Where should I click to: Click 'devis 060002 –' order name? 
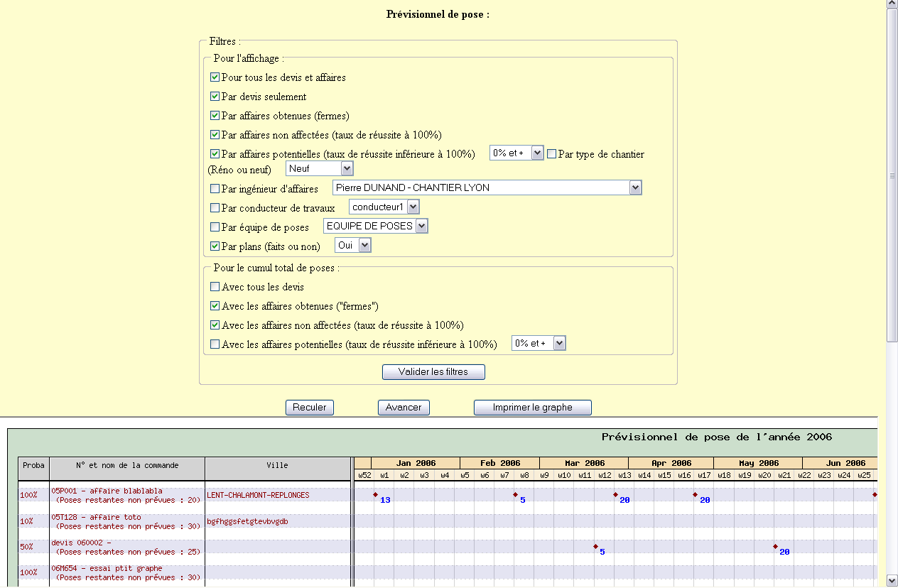(81, 543)
